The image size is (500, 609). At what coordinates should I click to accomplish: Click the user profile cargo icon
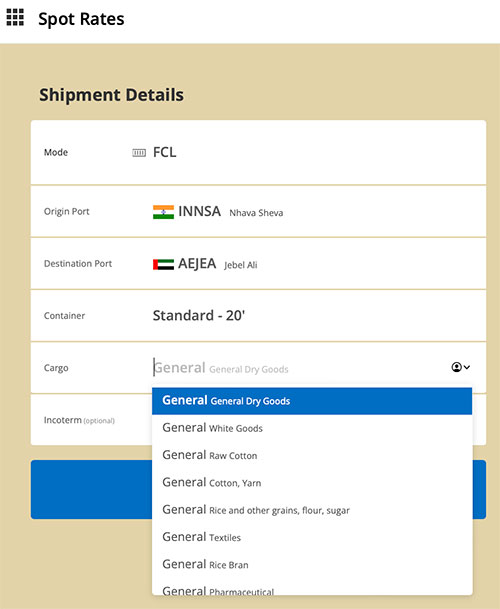pos(456,367)
